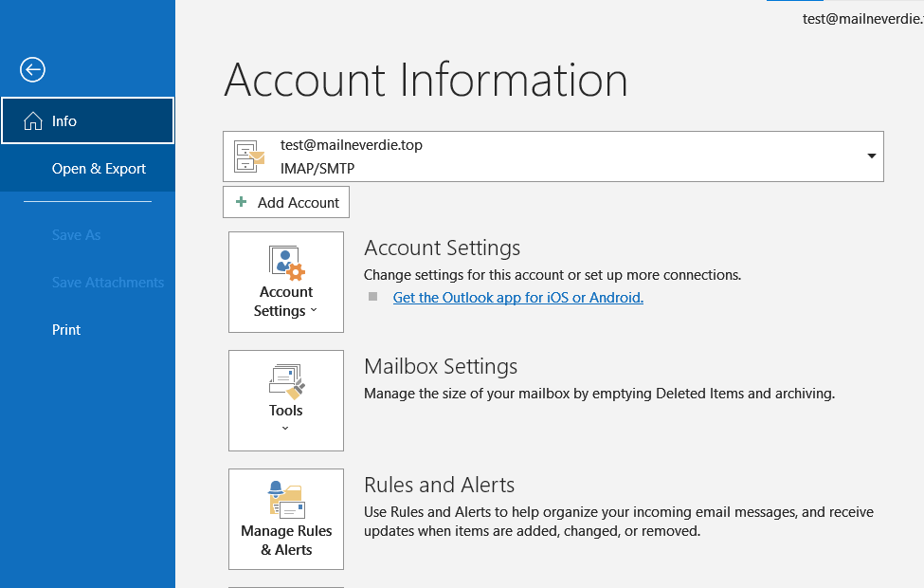Click the back arrow to exit Backstage

(32, 69)
